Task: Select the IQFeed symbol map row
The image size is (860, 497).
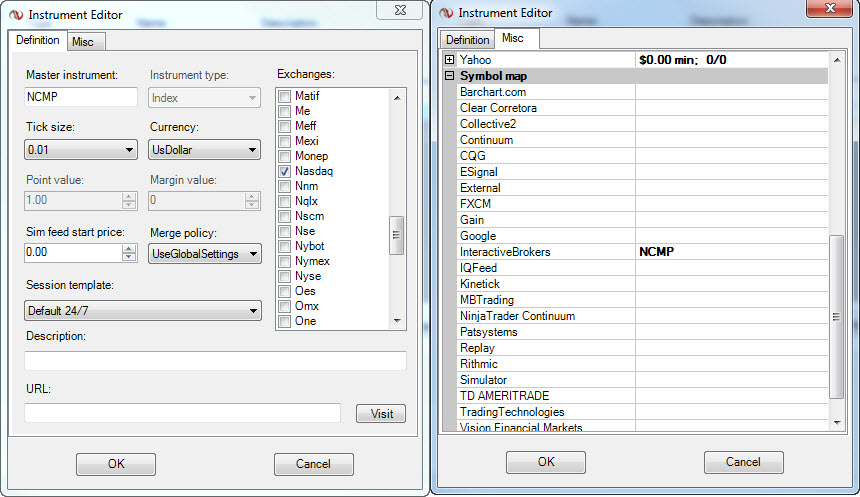Action: coord(642,268)
